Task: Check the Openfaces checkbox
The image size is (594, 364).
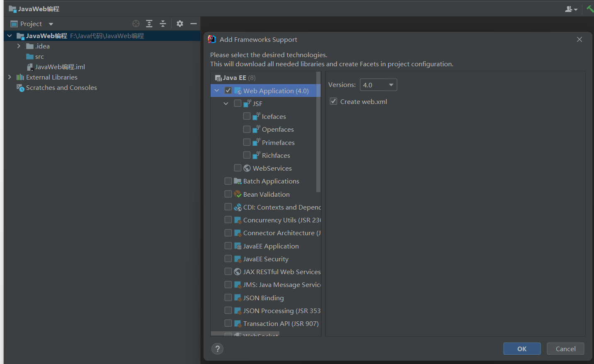Action: click(x=247, y=129)
